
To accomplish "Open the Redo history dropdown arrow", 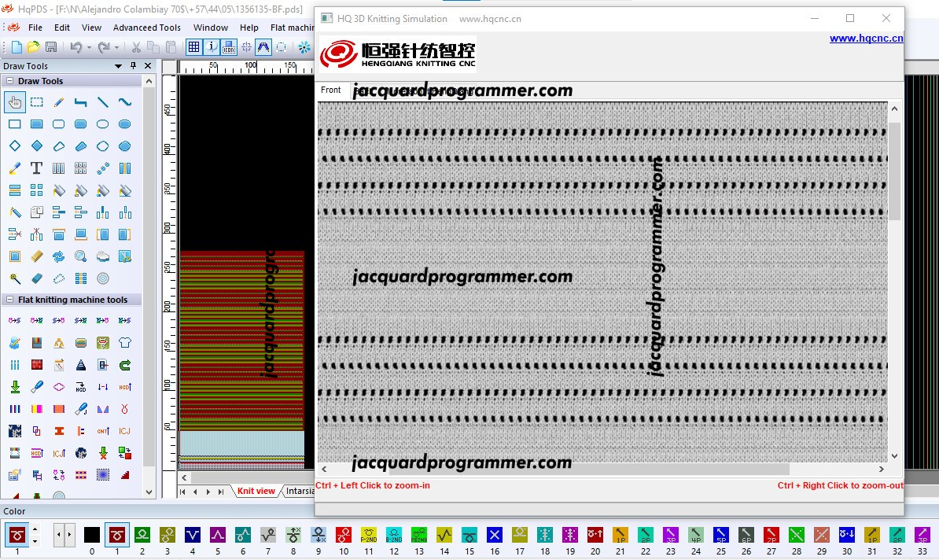I will 116,46.
